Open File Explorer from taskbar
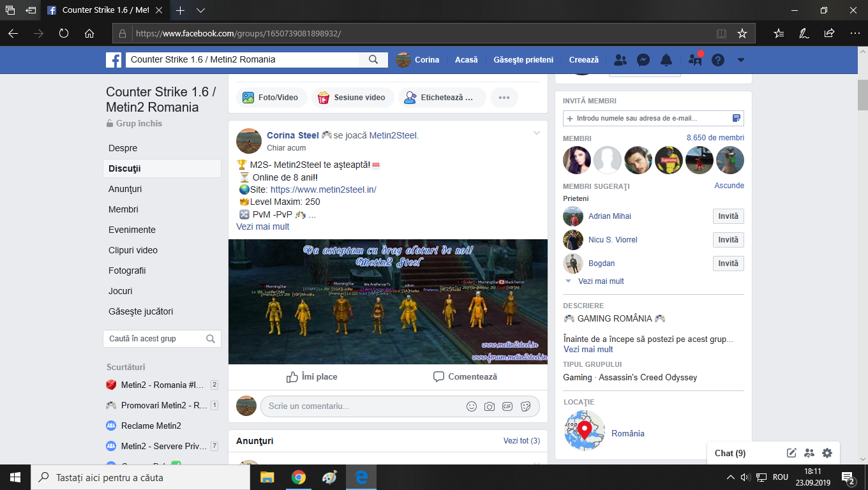 [x=267, y=477]
